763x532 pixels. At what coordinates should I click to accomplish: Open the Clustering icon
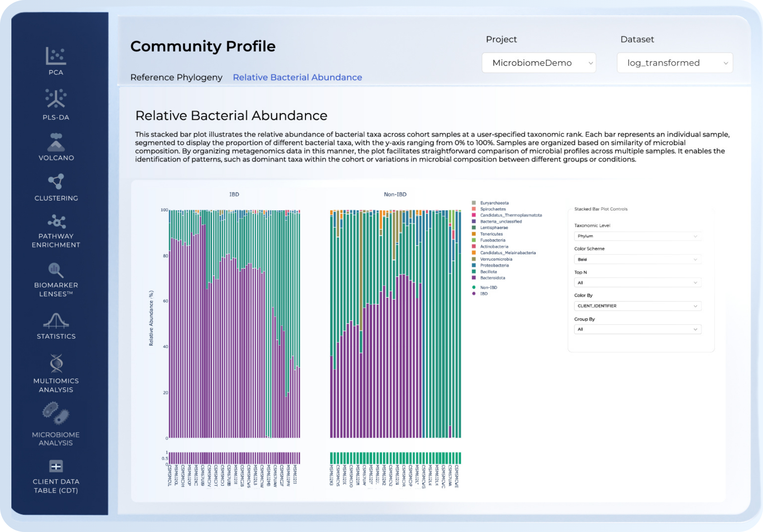point(56,182)
